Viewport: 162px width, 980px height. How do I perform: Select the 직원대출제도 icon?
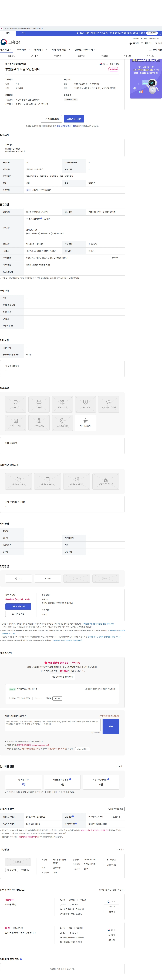pos(39,423)
